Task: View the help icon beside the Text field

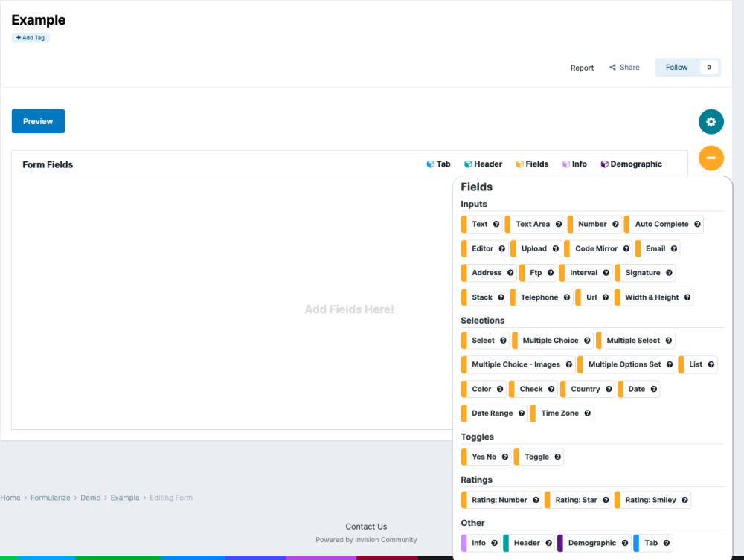Action: pyautogui.click(x=496, y=224)
